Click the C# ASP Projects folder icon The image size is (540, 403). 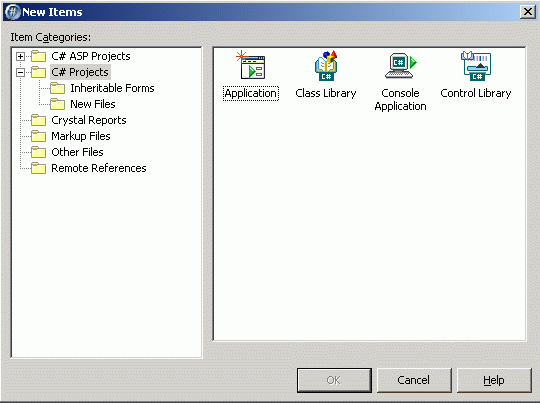(x=38, y=56)
